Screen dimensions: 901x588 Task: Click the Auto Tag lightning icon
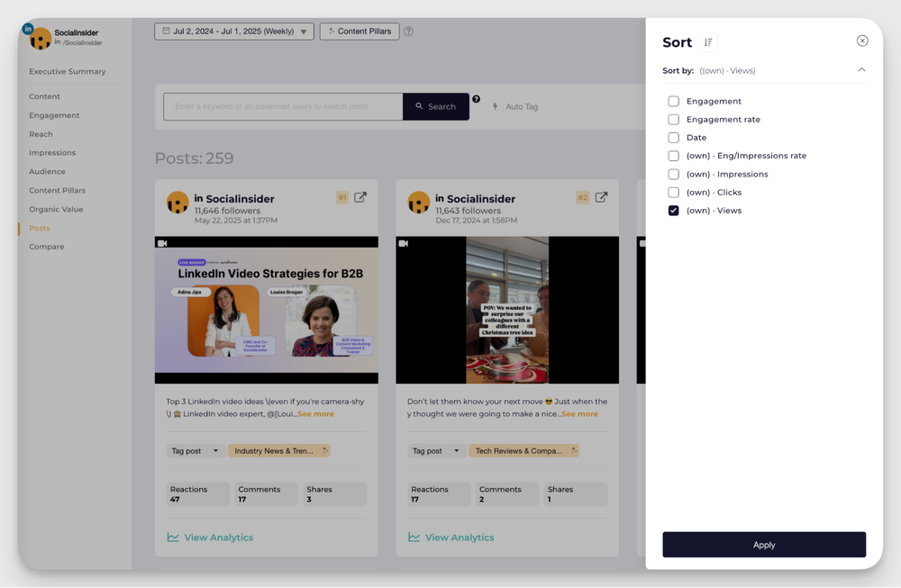point(495,106)
